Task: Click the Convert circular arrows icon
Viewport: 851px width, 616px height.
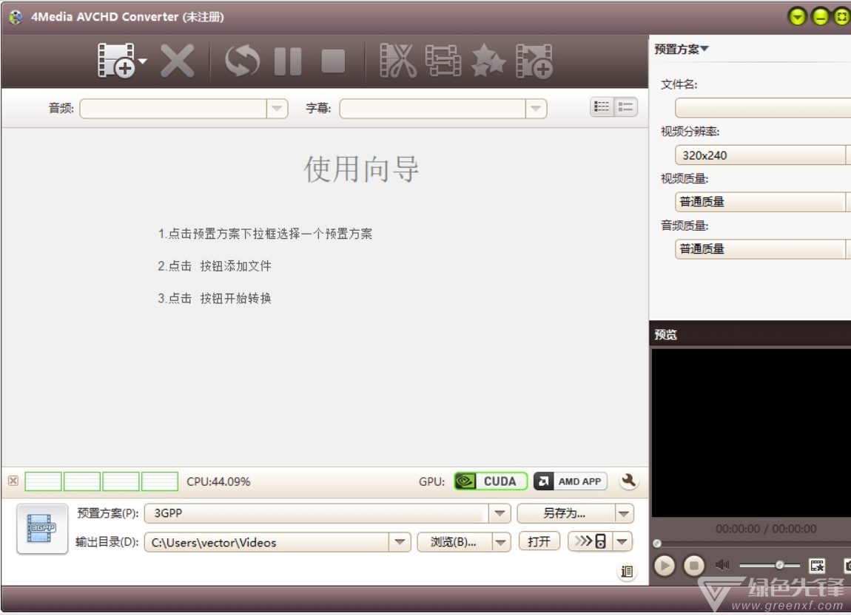Action: tap(242, 61)
